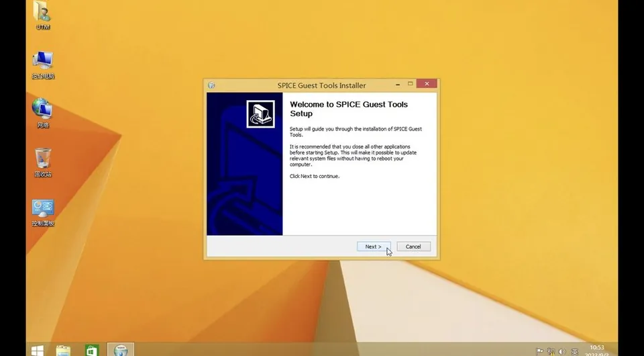The height and width of the screenshot is (356, 644).
Task: Open File Explorer from the taskbar
Action: [x=63, y=350]
